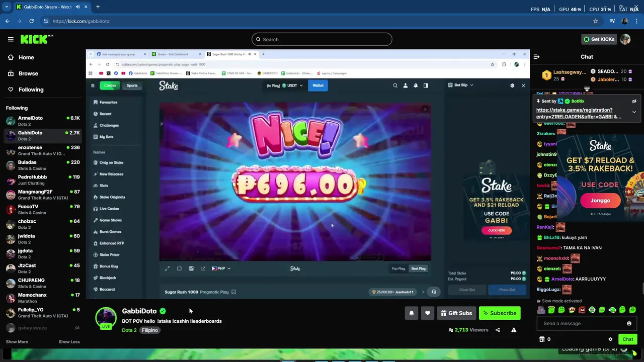Image resolution: width=644 pixels, height=362 pixels.
Task: Click Casino tab in Stake stream
Action: point(109,85)
